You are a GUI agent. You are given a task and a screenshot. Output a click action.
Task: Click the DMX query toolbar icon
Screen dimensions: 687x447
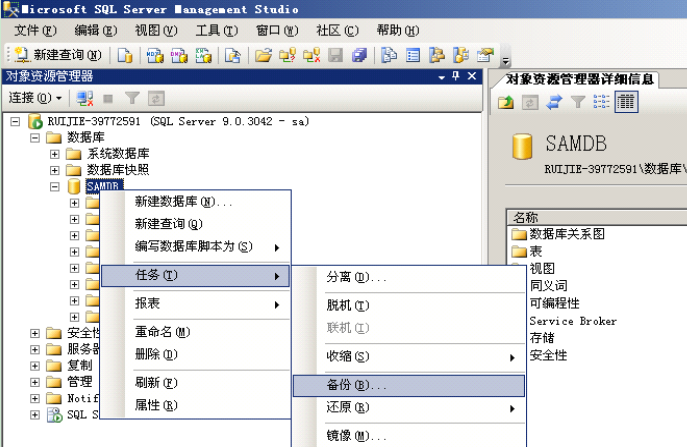tap(179, 55)
